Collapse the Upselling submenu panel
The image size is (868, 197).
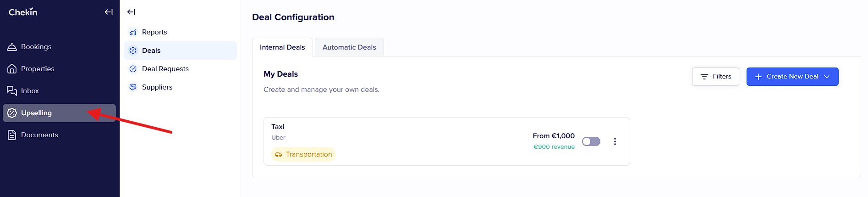pos(131,12)
